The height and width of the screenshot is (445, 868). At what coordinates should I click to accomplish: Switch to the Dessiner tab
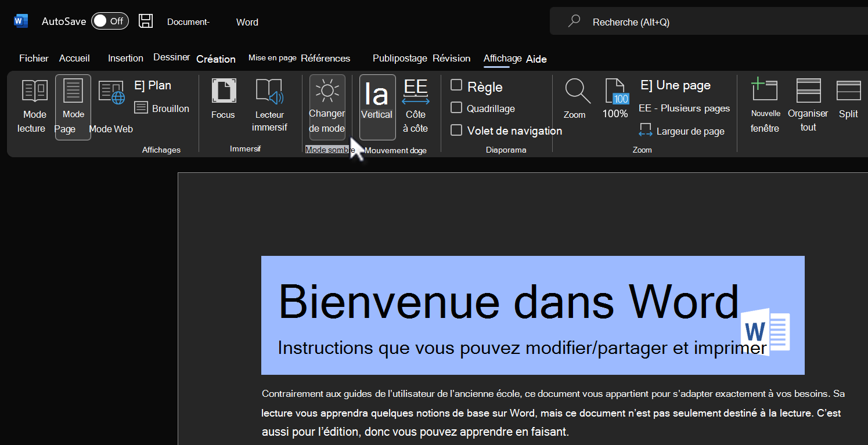[171, 57]
